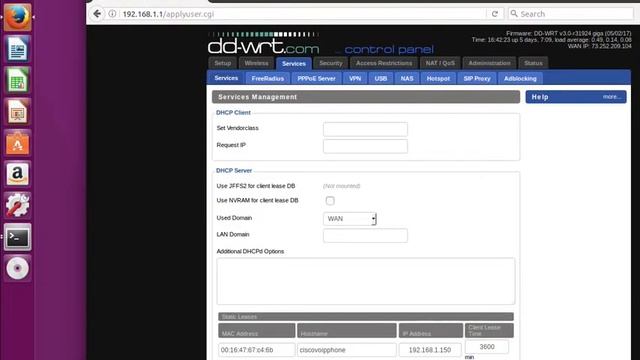Click the magnifier icon in the Search box

coord(514,13)
